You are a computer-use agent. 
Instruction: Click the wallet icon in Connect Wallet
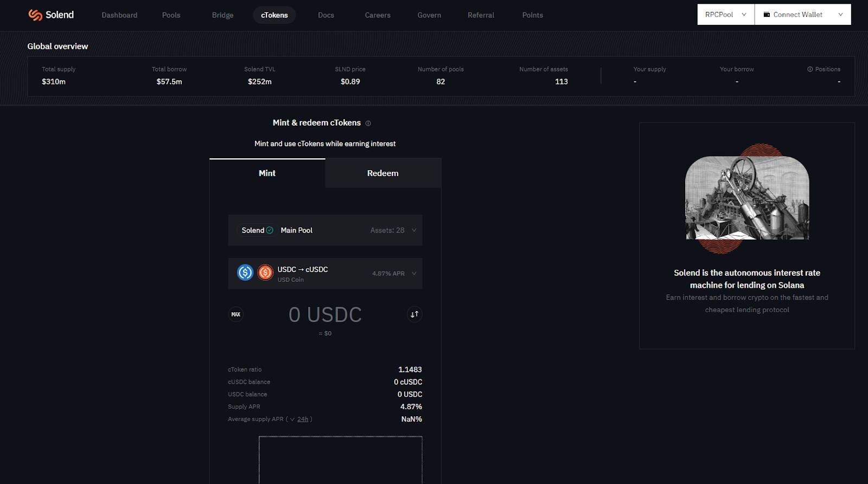click(767, 15)
